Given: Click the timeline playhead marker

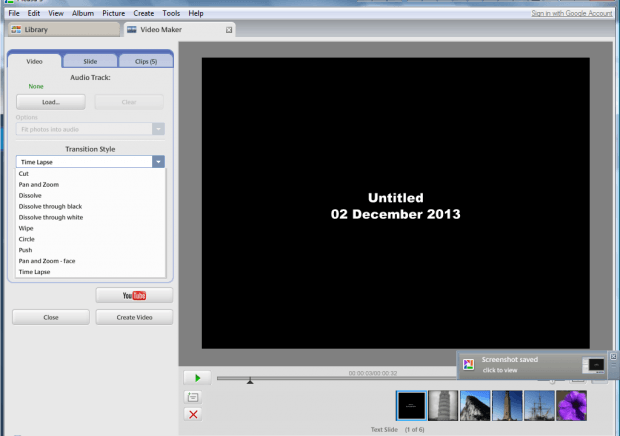Looking at the screenshot, I should (x=250, y=380).
